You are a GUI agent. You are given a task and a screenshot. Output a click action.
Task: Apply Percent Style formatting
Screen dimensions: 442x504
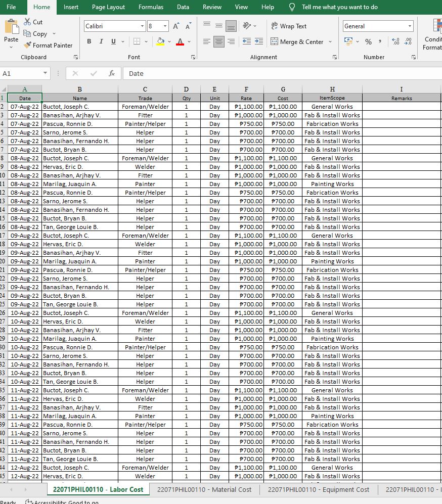[x=368, y=41]
